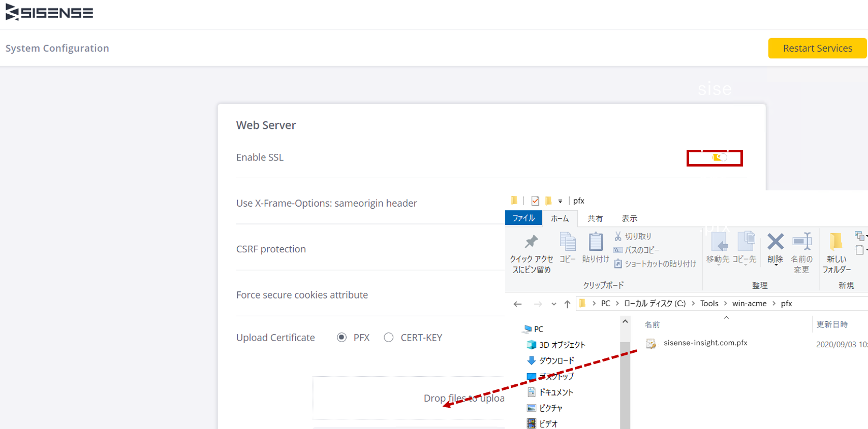Open the recent locations dropdown arrow
This screenshot has width=868, height=429.
tap(553, 304)
